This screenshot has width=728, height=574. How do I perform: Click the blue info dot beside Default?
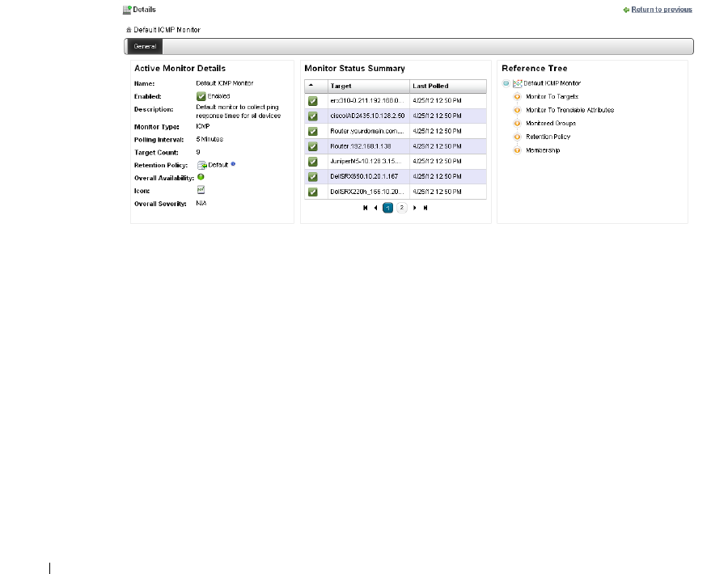click(233, 164)
